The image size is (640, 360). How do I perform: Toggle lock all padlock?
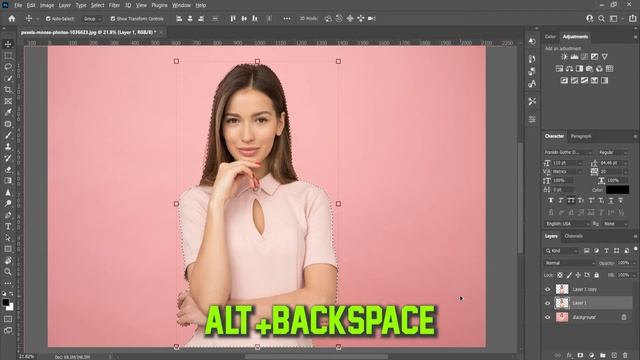[596, 275]
